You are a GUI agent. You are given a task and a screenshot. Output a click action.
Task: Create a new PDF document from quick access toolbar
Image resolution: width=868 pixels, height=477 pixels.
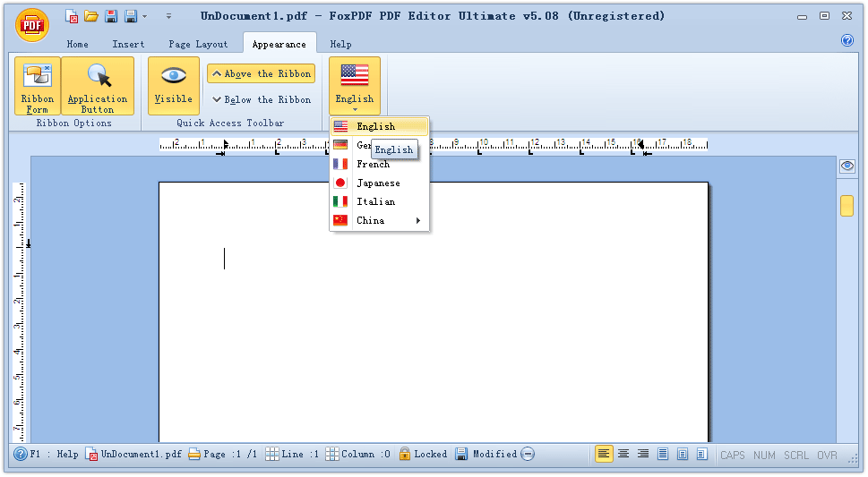pos(72,17)
